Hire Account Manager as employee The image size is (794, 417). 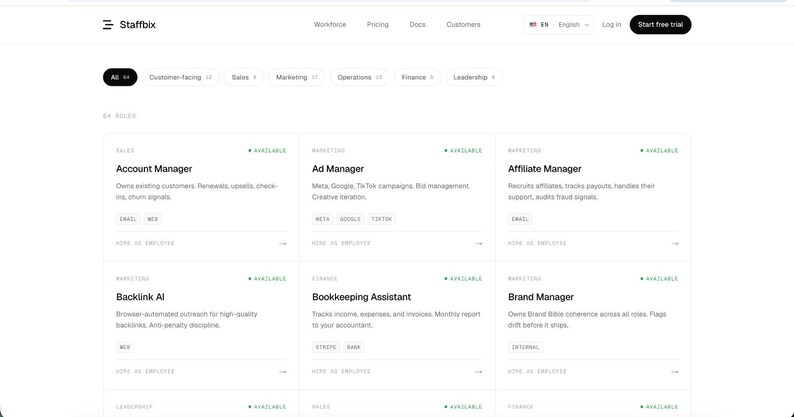145,243
